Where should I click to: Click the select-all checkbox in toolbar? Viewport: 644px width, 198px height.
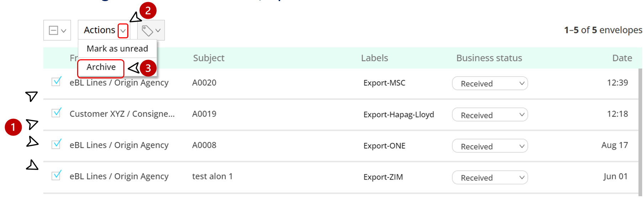(53, 31)
